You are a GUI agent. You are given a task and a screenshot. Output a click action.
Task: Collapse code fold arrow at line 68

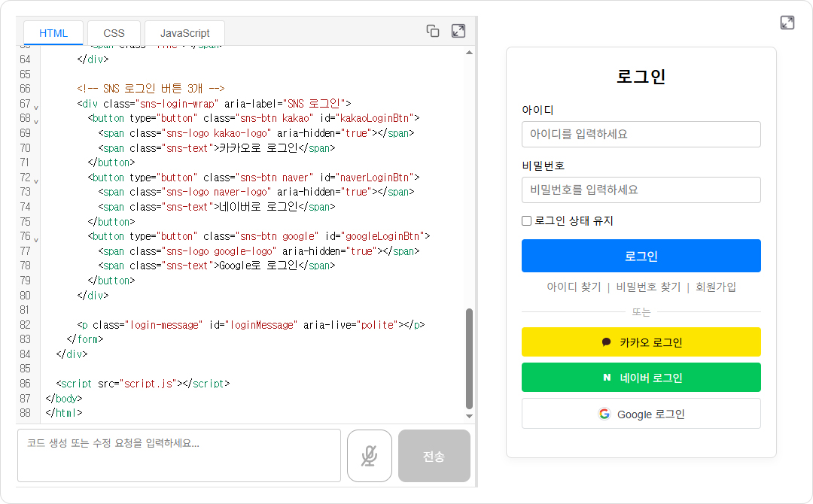[x=36, y=121]
